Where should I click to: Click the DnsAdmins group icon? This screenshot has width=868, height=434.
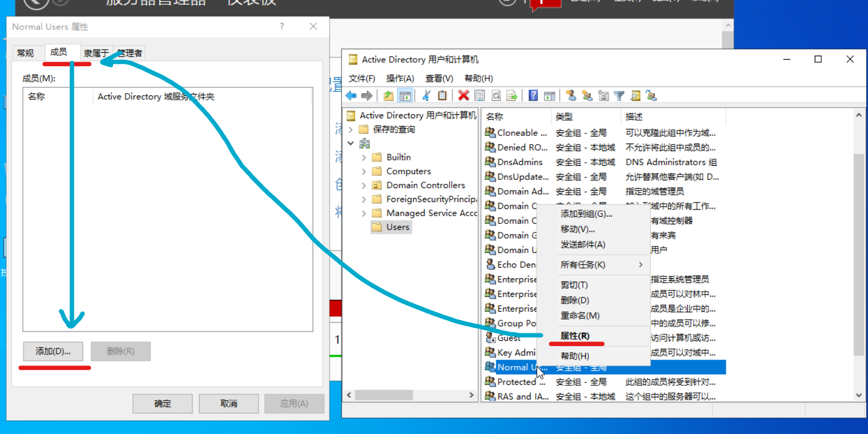pos(490,162)
